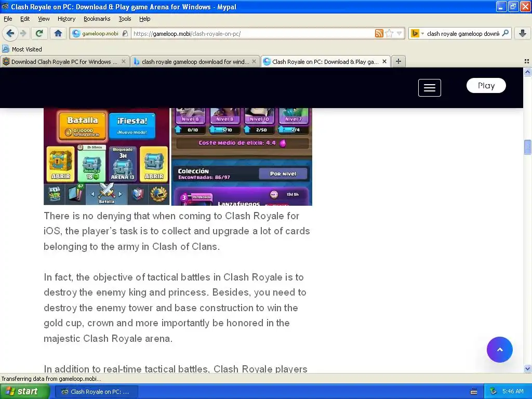
Task: Click the shield favicon on the first tab
Action: 6,61
